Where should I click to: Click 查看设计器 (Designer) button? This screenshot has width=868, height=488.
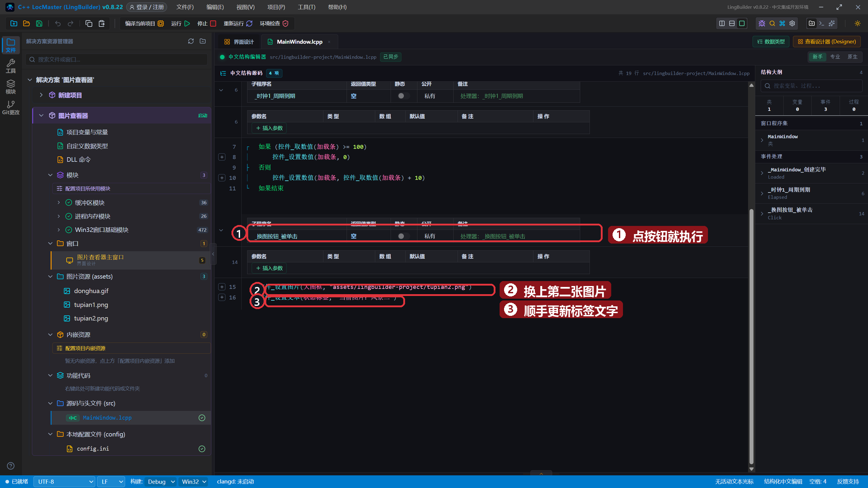point(827,42)
